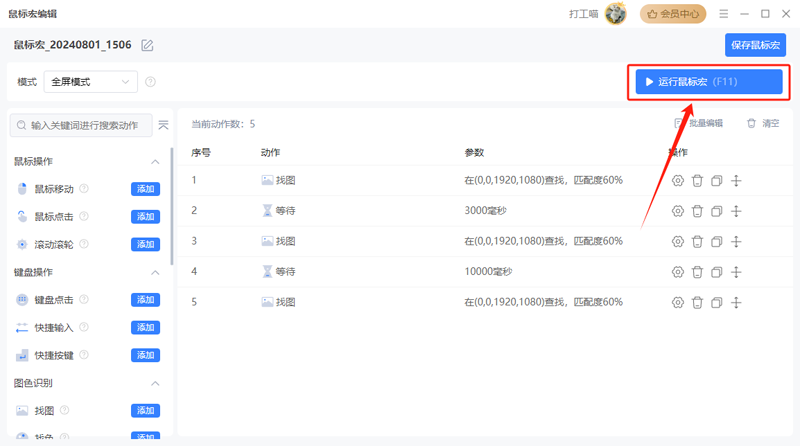Show help for 滚动滚轮 action
The width and height of the screenshot is (800, 446).
coord(84,244)
